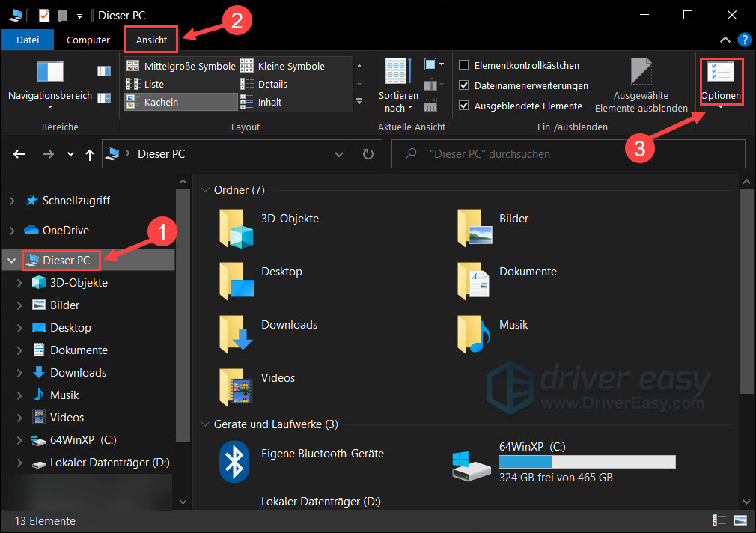Image resolution: width=756 pixels, height=533 pixels.
Task: Disable Dateinamenerweiterungen
Action: tap(465, 85)
